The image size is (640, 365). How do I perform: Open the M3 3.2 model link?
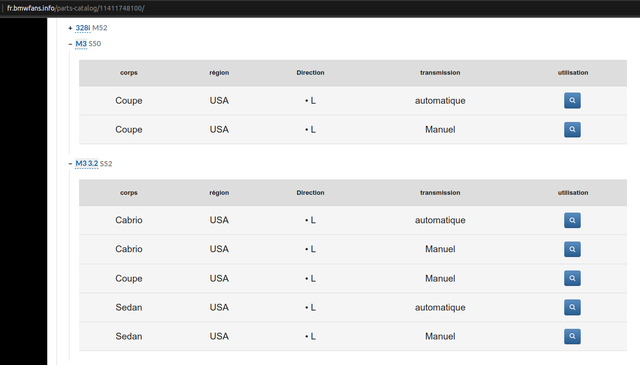tap(87, 163)
